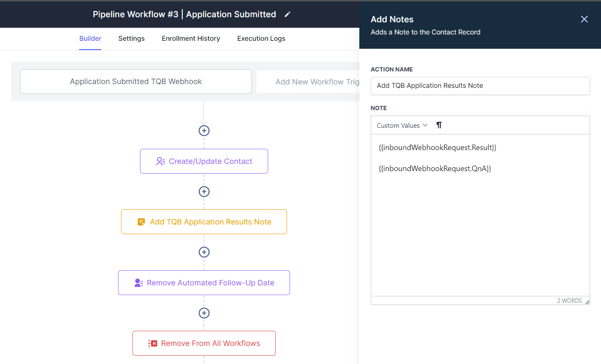This screenshot has height=364, width=601.
Task: Click the plus icon above Remove From All Workflows
Action: [x=204, y=313]
